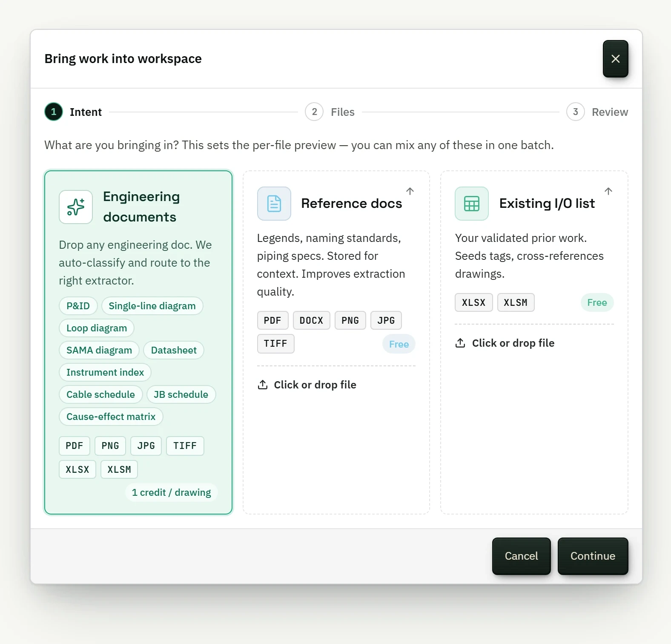Click XLSM chip in Existing I/O list

tap(516, 302)
